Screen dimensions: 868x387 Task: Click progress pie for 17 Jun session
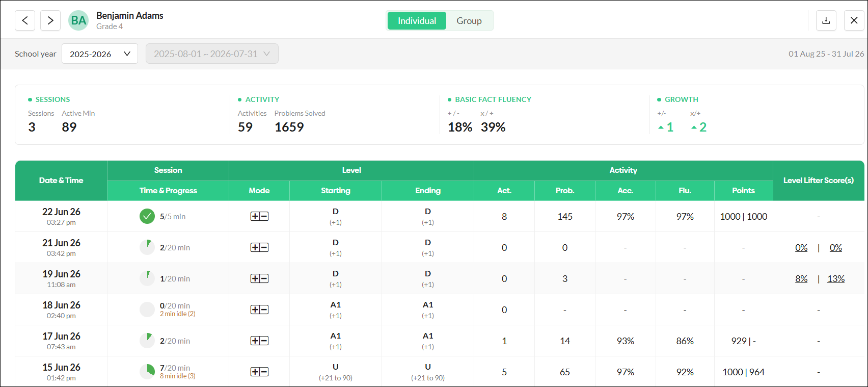coord(147,341)
